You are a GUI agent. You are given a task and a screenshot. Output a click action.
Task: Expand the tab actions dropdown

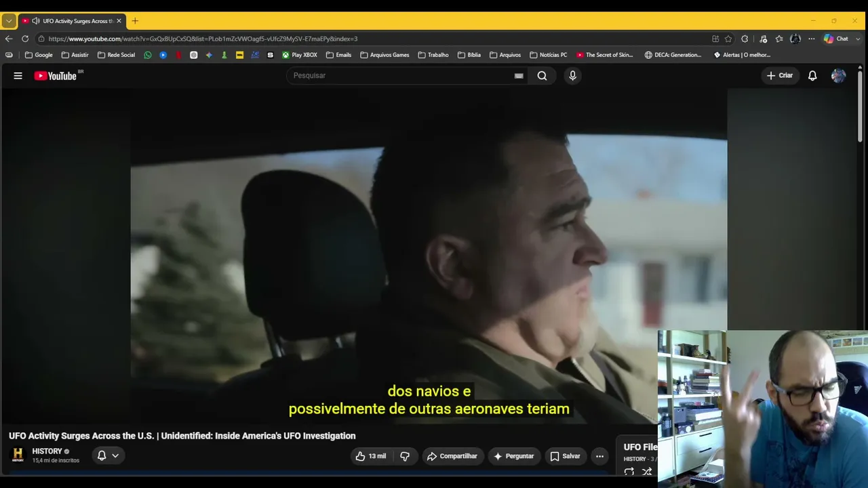tap(9, 21)
